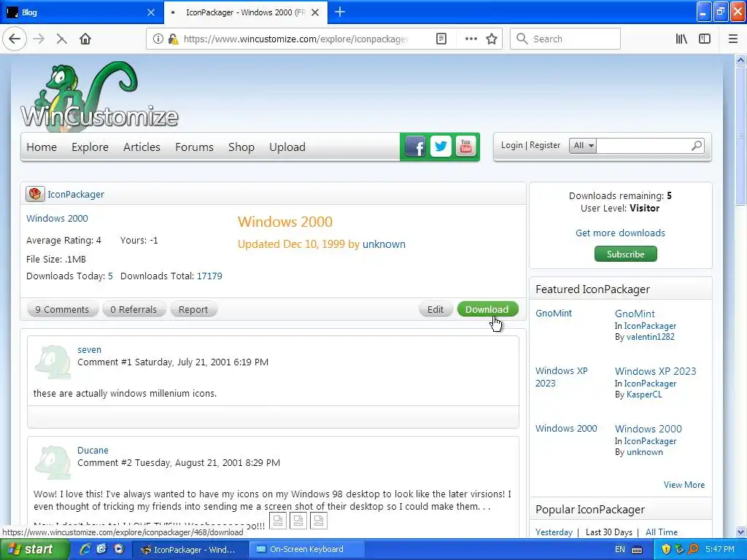Open the Upload menu item
Screen dimensions: 747x560
tap(287, 147)
